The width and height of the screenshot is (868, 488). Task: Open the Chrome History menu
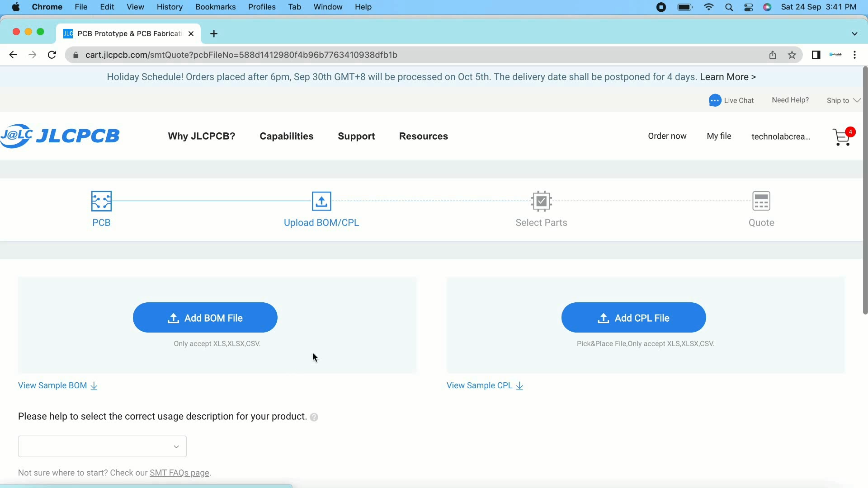click(x=170, y=7)
